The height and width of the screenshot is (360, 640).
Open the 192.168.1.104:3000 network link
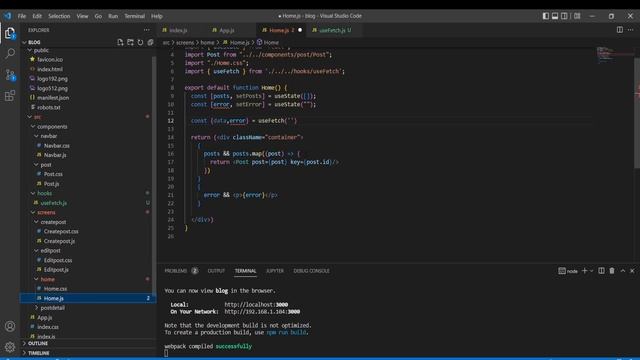[262, 312]
